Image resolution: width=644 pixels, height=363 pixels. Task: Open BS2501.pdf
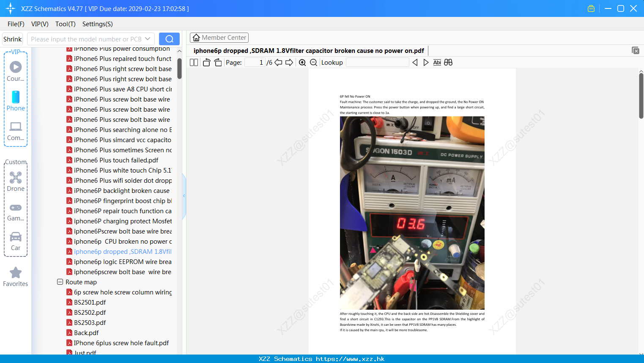pos(86,302)
